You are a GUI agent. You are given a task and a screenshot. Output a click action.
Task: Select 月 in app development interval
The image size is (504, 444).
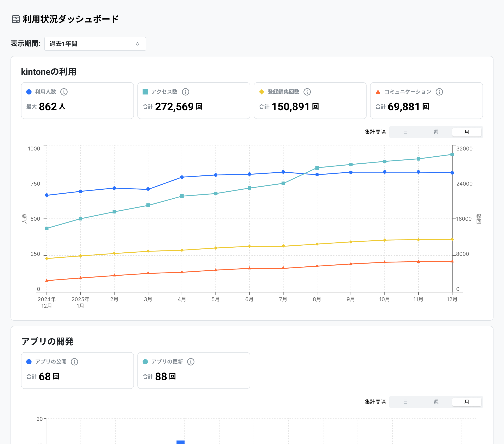tap(467, 402)
